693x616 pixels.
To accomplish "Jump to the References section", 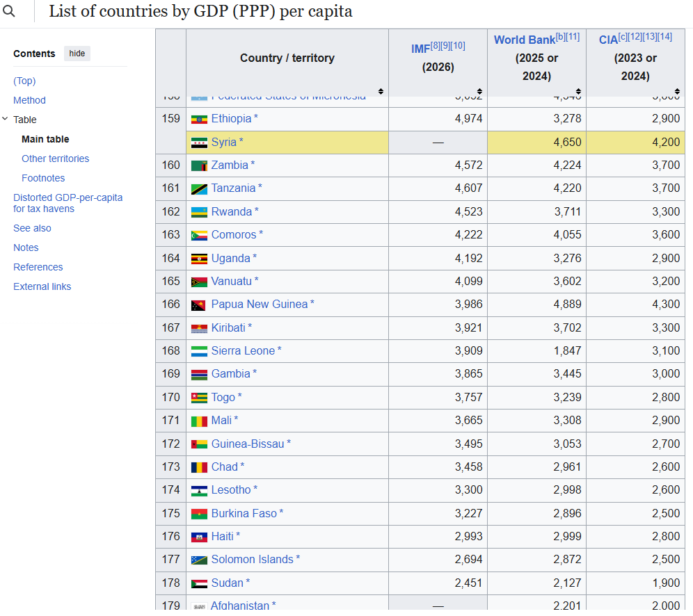I will click(x=38, y=267).
